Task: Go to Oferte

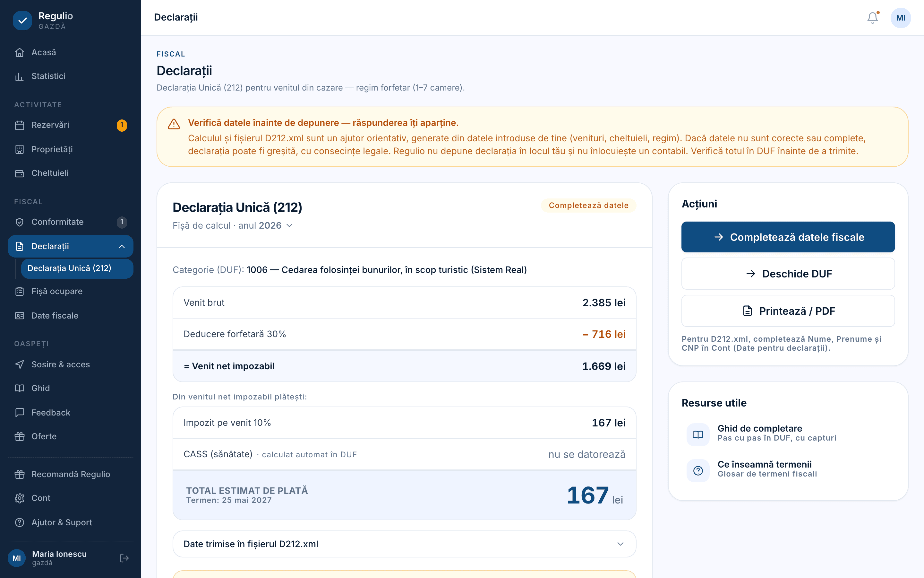Action: [x=70, y=437]
